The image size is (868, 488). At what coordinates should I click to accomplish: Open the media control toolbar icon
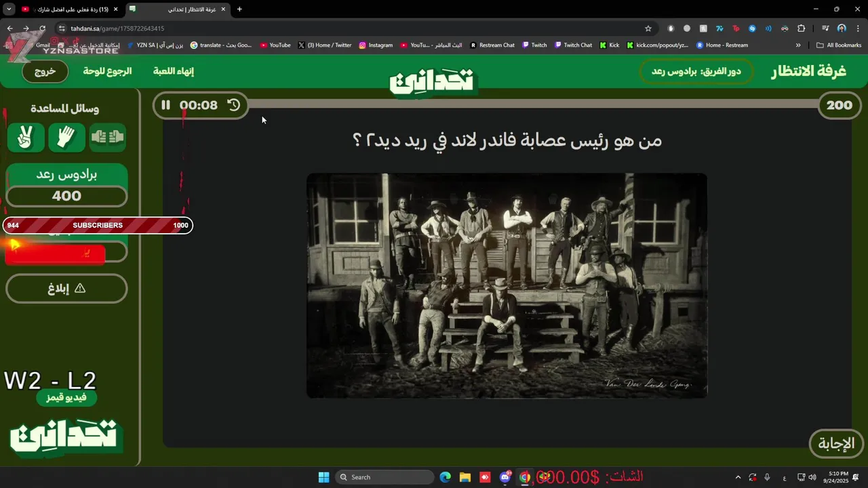(825, 28)
